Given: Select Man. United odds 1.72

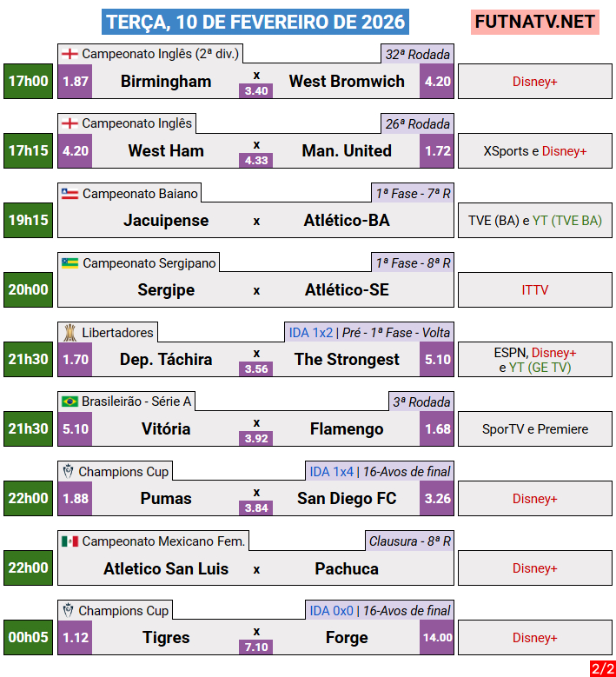Looking at the screenshot, I should point(437,151).
